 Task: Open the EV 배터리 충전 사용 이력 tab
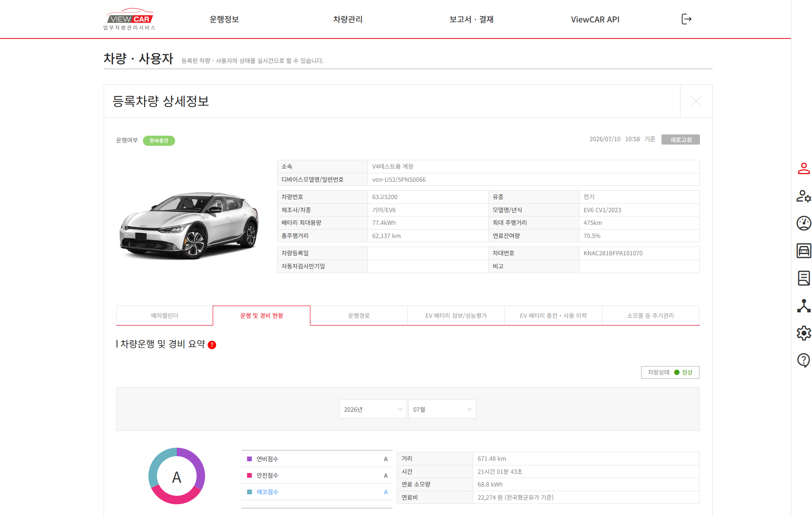553,316
